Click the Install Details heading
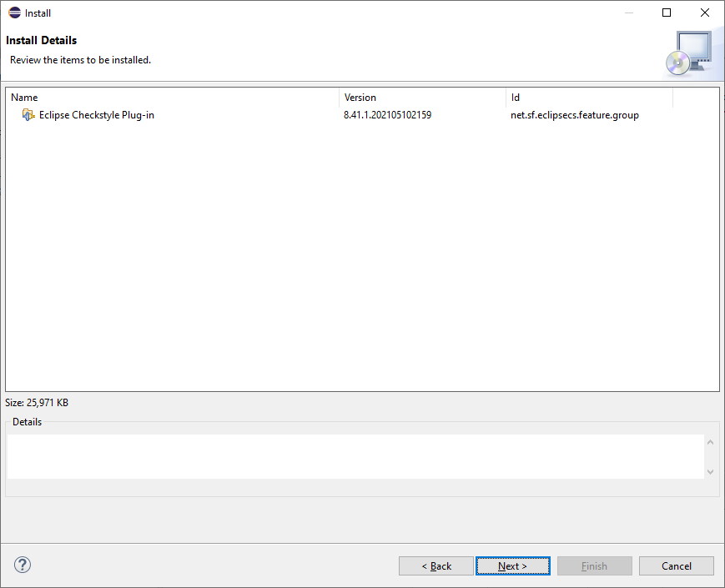The width and height of the screenshot is (725, 588). coord(42,40)
